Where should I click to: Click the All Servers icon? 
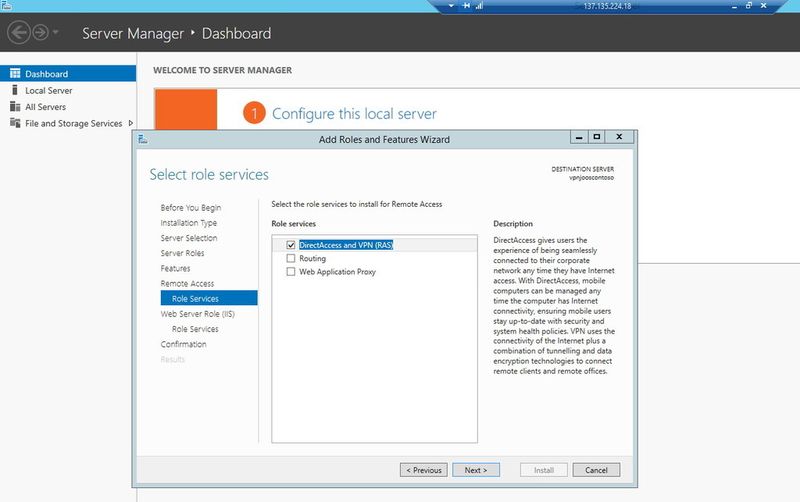[15, 107]
